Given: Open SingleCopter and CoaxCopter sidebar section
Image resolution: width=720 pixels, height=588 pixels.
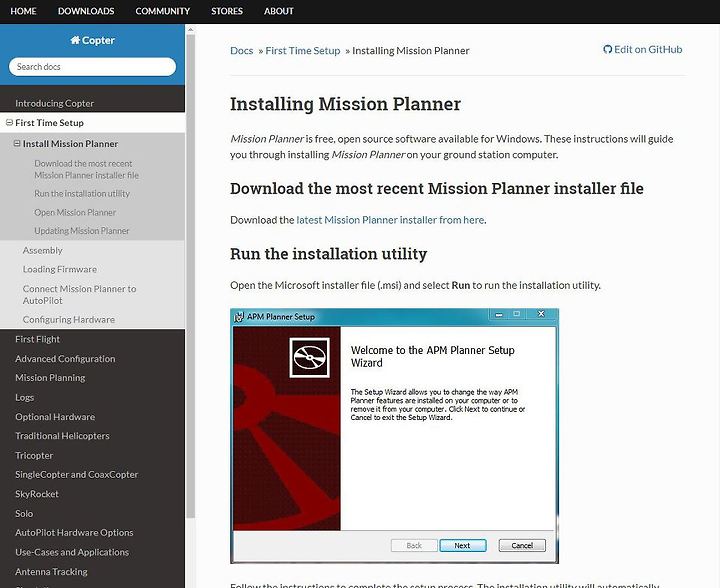Looking at the screenshot, I should tap(76, 475).
